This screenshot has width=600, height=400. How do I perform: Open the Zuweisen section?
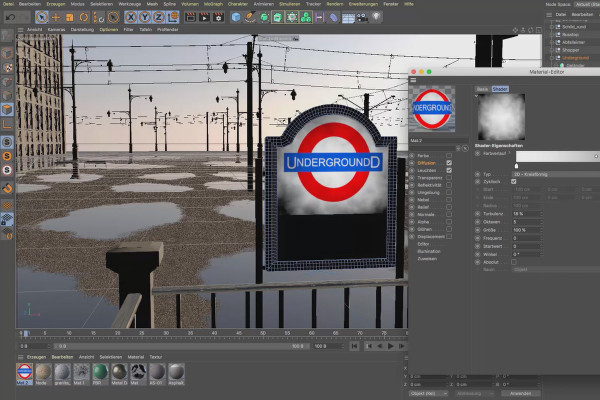click(427, 258)
